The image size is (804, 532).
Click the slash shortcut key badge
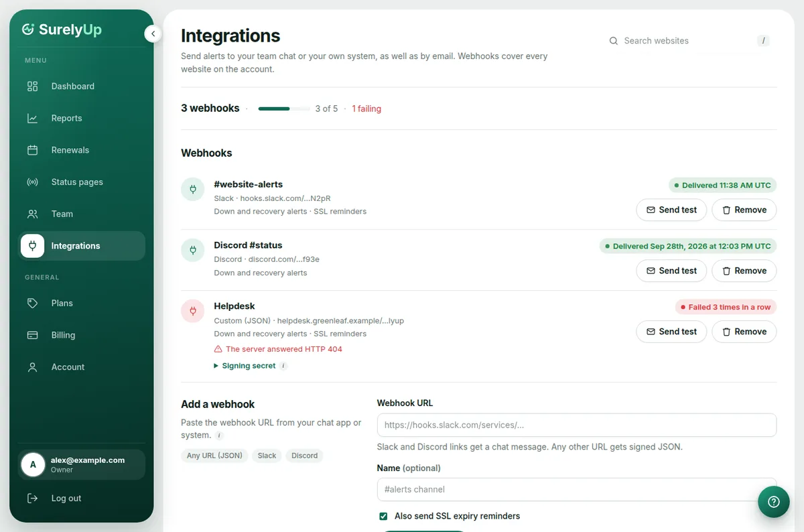click(763, 41)
